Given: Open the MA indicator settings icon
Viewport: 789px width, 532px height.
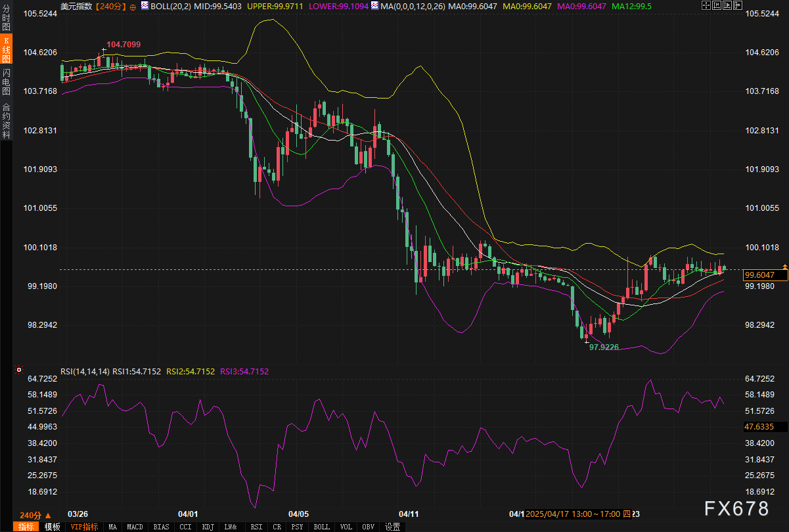Looking at the screenshot, I should click(x=374, y=6).
